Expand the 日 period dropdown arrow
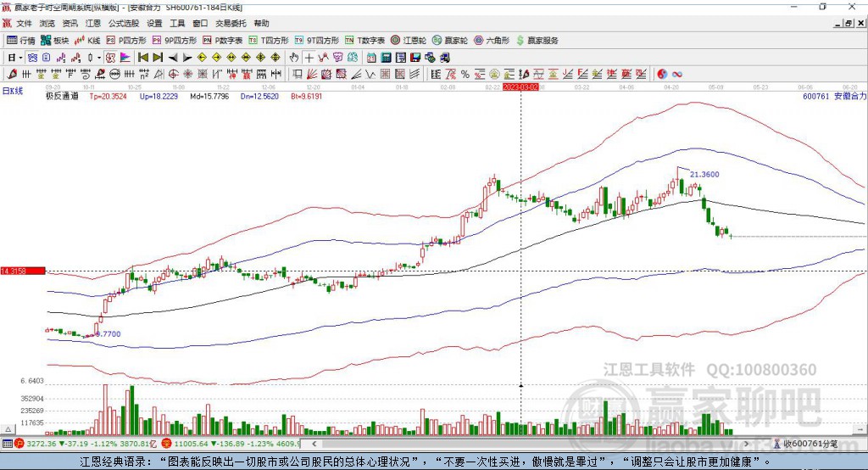This screenshot has width=868, height=470. (20, 58)
